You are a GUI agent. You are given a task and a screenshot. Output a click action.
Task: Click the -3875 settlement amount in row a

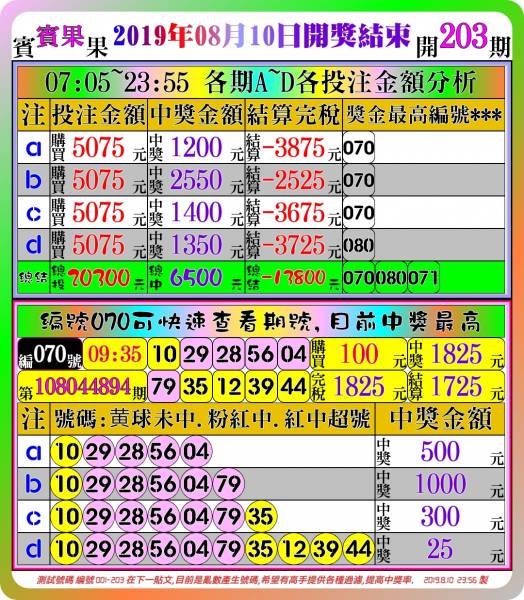tap(294, 148)
